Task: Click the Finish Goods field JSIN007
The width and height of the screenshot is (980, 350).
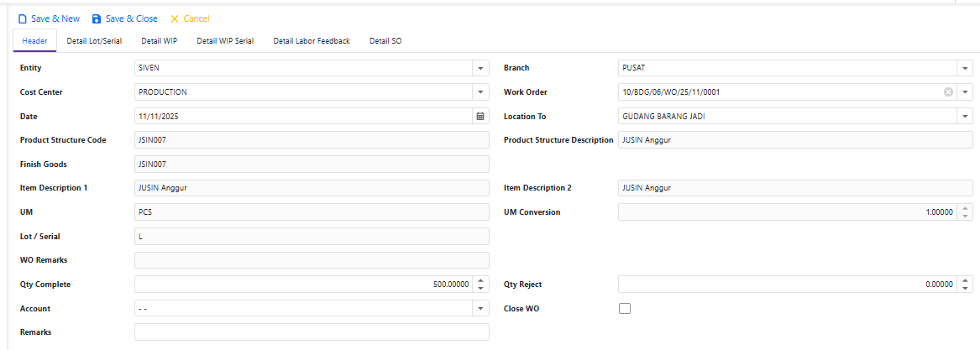Action: (x=312, y=164)
